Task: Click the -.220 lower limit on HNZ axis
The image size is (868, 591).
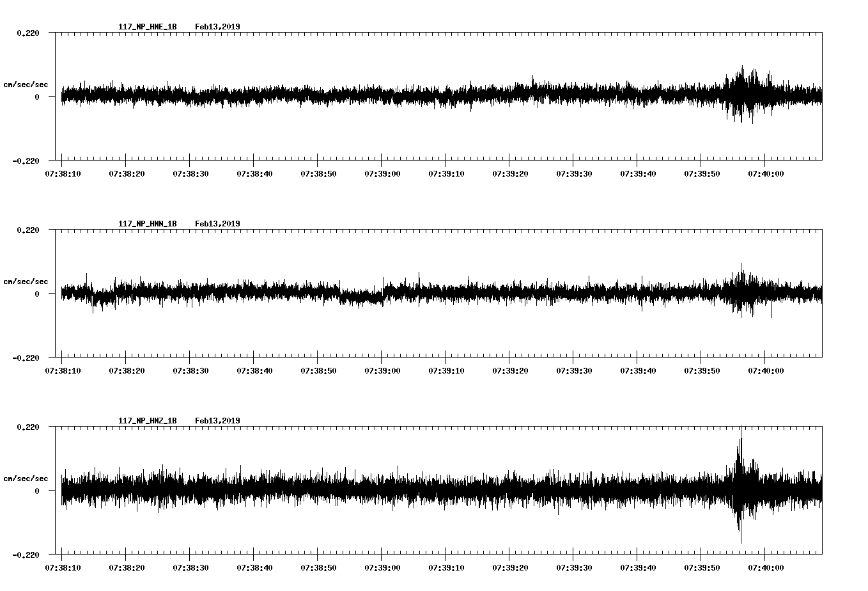Action: click(x=26, y=555)
